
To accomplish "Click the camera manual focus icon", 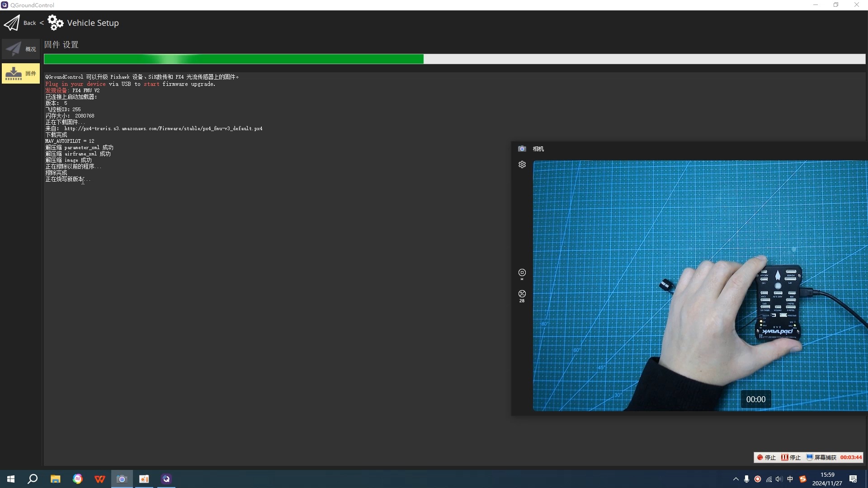I will 522,273.
